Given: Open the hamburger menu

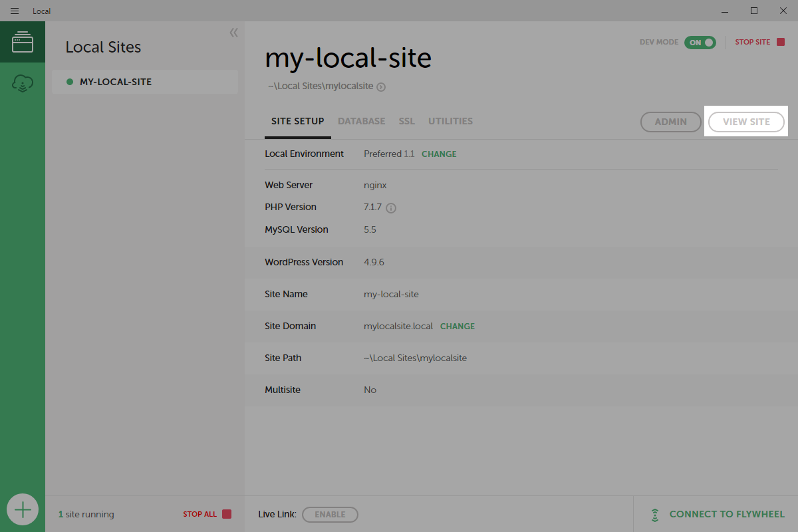Looking at the screenshot, I should [15, 11].
